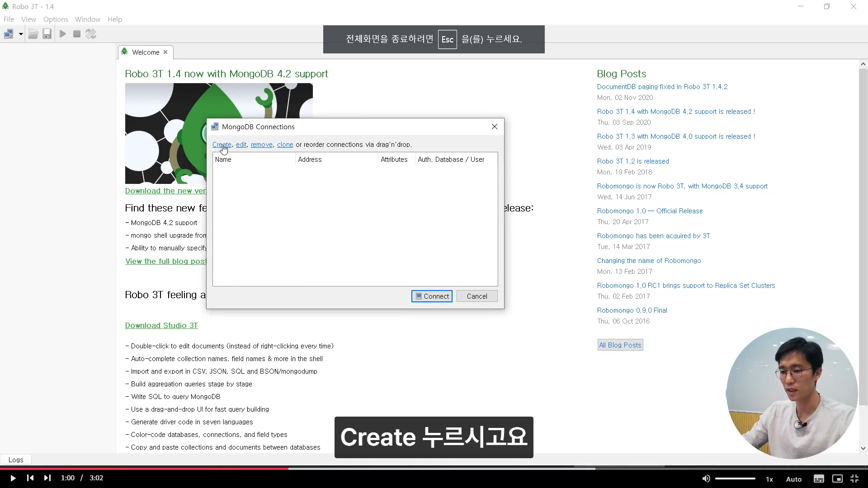868x488 pixels.
Task: Click the video play button
Action: [13, 478]
